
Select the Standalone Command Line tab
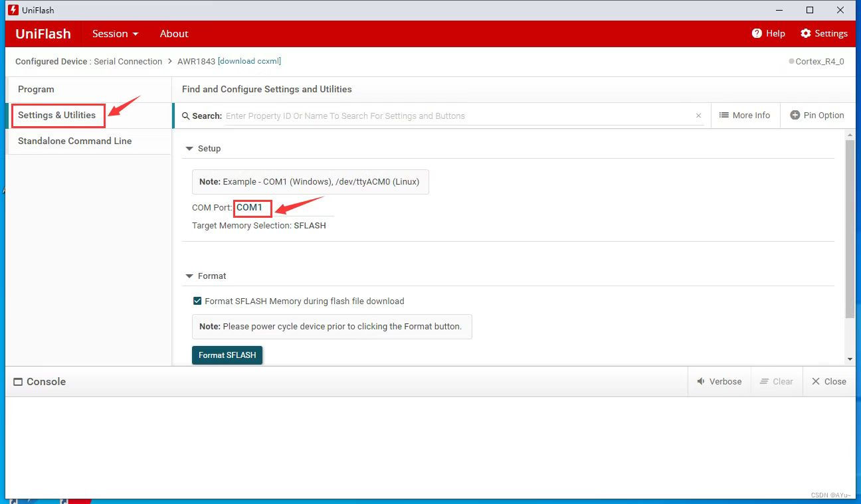88,141
